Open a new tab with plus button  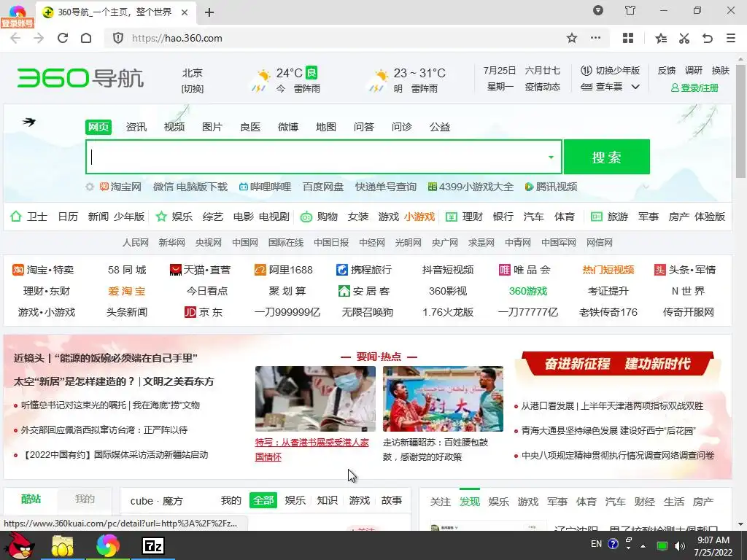pyautogui.click(x=209, y=12)
